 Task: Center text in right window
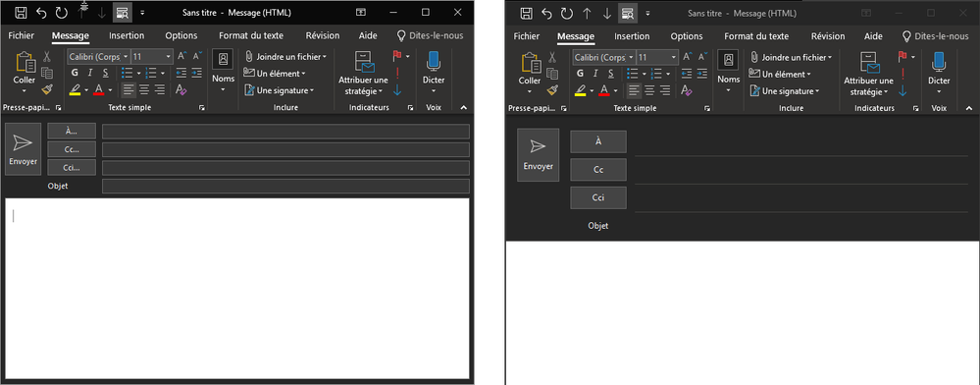649,90
